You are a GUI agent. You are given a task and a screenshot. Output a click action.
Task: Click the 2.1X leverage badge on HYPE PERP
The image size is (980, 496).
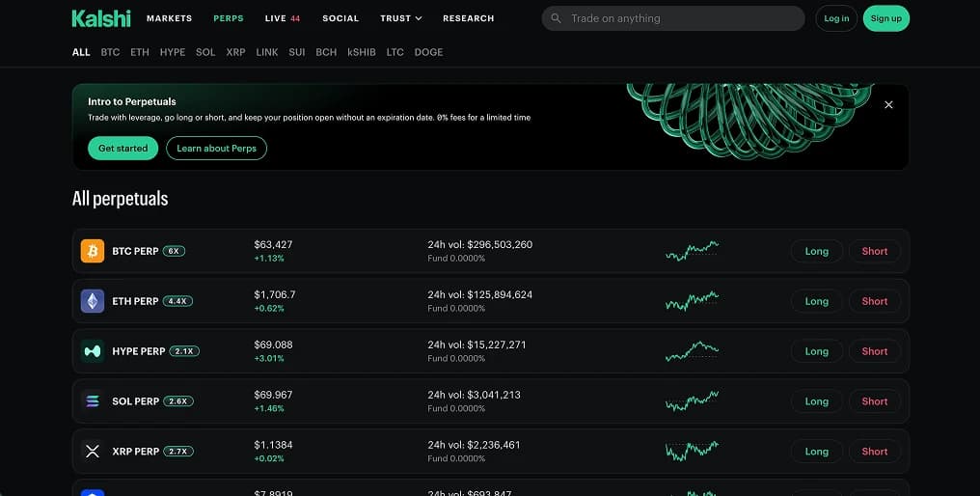pyautogui.click(x=183, y=351)
